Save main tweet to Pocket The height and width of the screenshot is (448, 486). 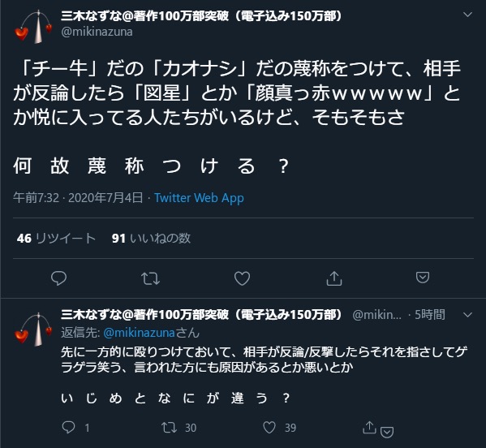423,278
